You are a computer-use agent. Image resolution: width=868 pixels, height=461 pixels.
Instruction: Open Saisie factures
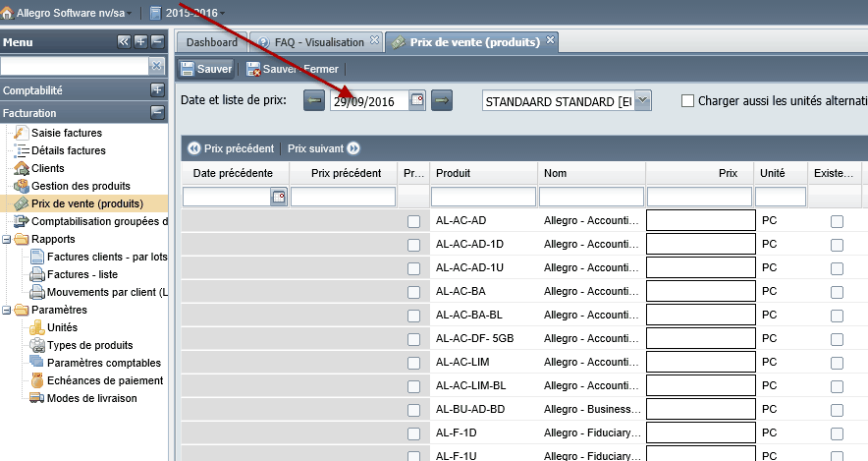[x=67, y=133]
